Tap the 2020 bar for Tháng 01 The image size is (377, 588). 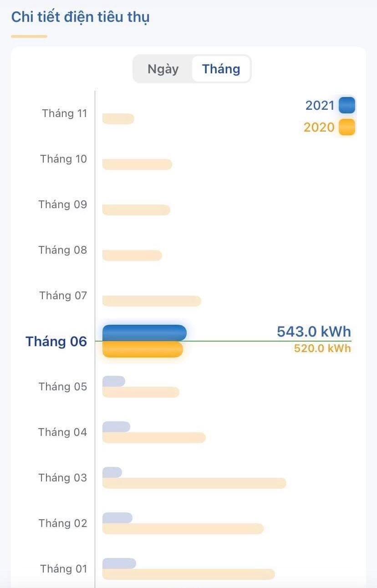click(188, 574)
